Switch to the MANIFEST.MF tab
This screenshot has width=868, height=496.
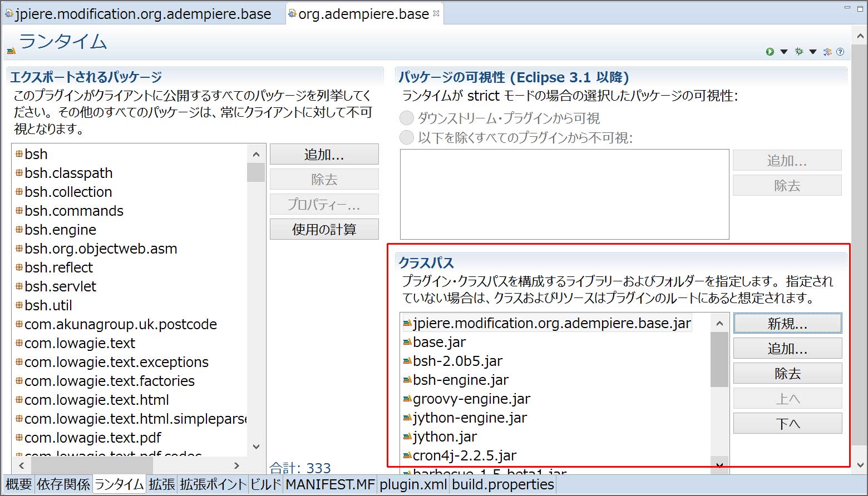330,484
